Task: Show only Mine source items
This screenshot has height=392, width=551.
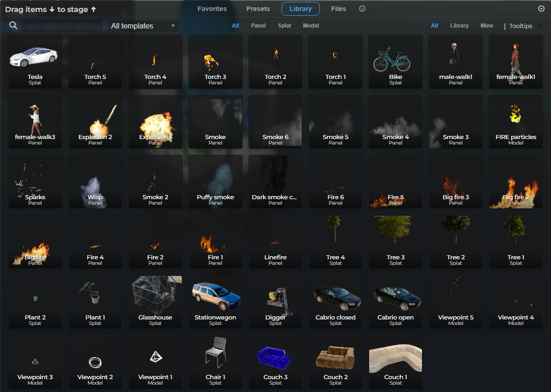Action: coord(487,26)
